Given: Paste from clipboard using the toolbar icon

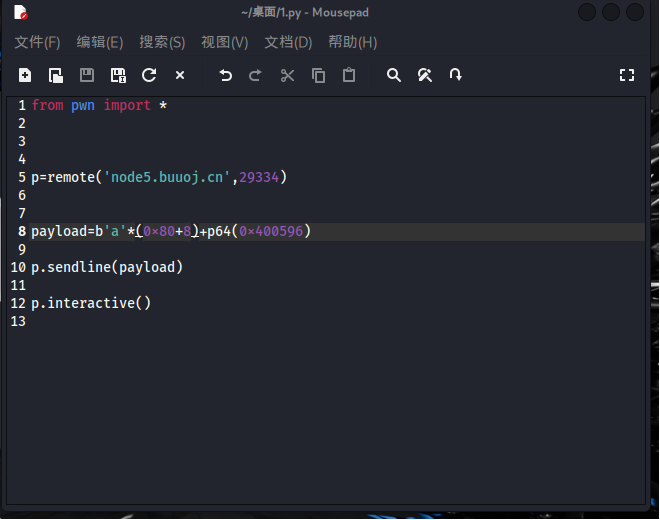Looking at the screenshot, I should coord(349,75).
